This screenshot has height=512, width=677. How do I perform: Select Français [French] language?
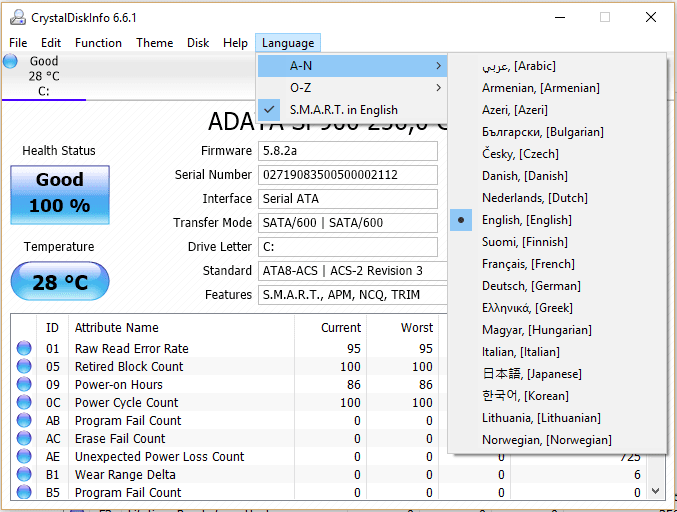(557, 264)
